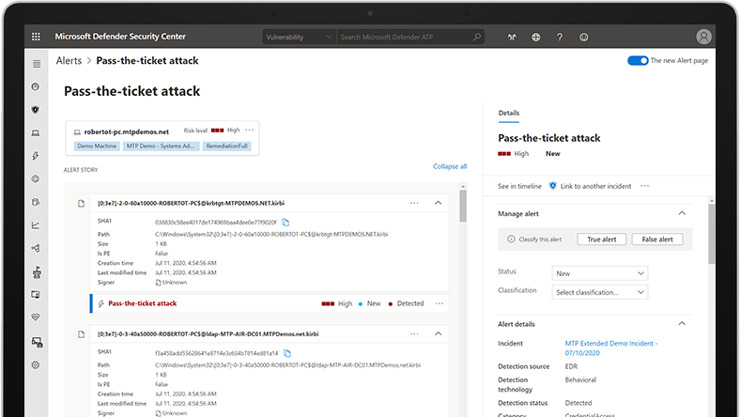Click the search magnifier icon

477,37
